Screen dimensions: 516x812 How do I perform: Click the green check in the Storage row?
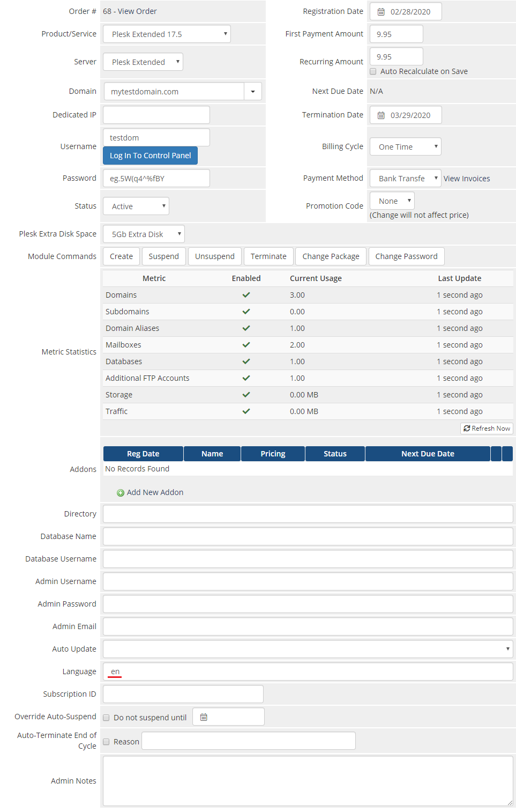tap(246, 395)
